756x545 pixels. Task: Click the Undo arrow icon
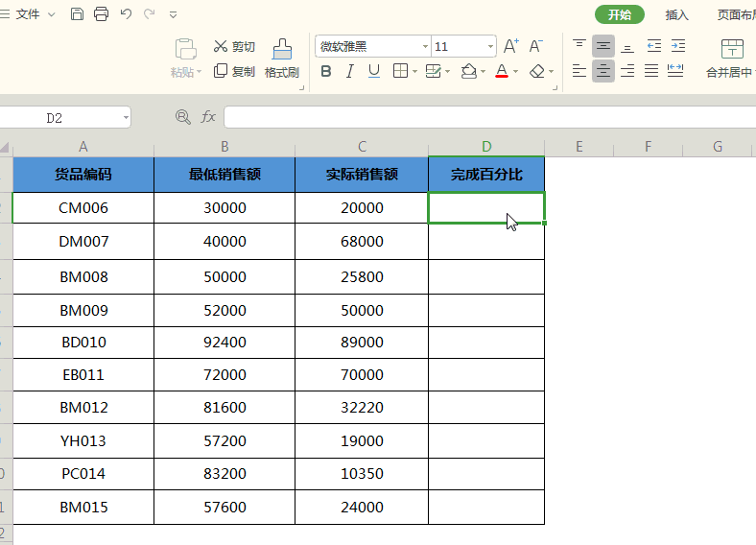pyautogui.click(x=126, y=14)
